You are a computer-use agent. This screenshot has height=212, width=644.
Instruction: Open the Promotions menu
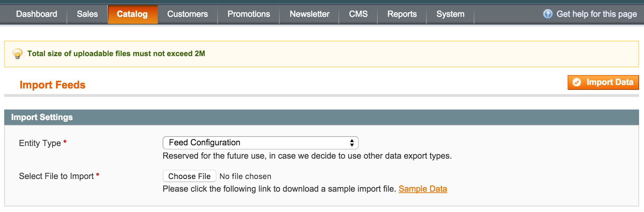pyautogui.click(x=249, y=14)
